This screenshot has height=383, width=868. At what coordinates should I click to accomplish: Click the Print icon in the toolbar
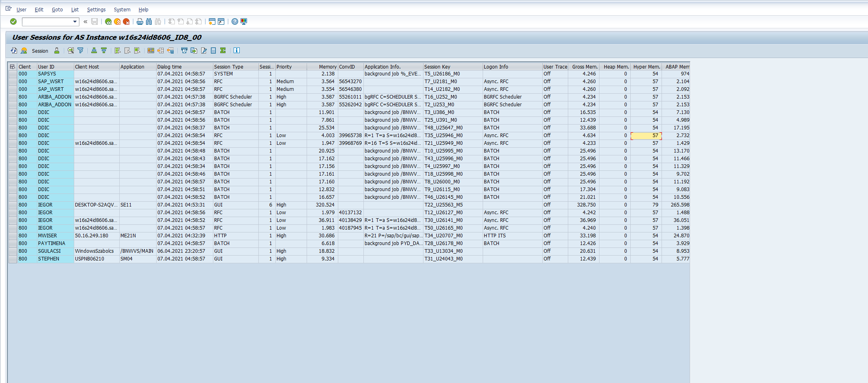coord(140,22)
